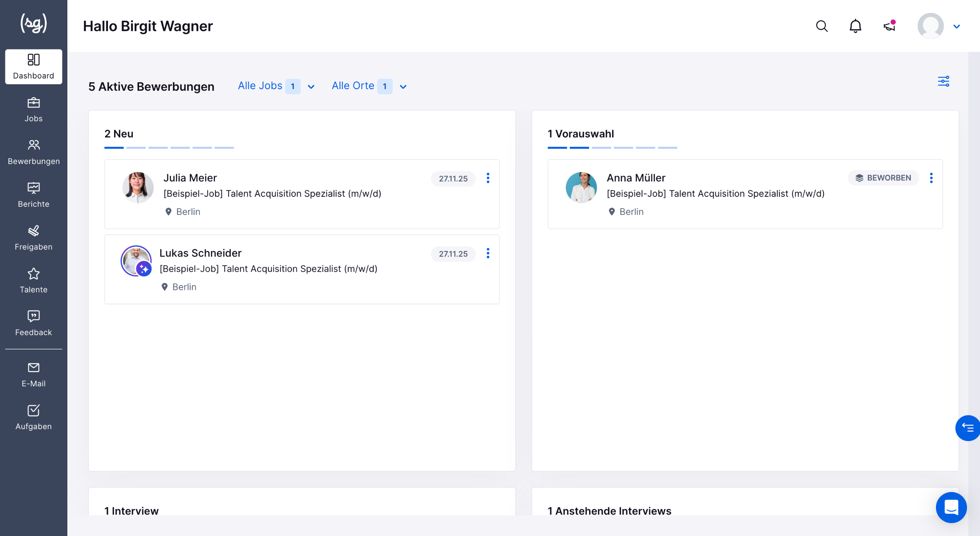980x536 pixels.
Task: Click Julia Meier's profile photo
Action: coord(138,187)
